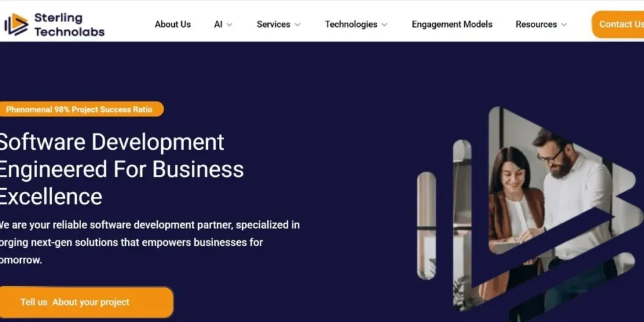Screen dimensions: 644x322
Task: Click the Sterling Technolabs brand name text
Action: tap(69, 25)
